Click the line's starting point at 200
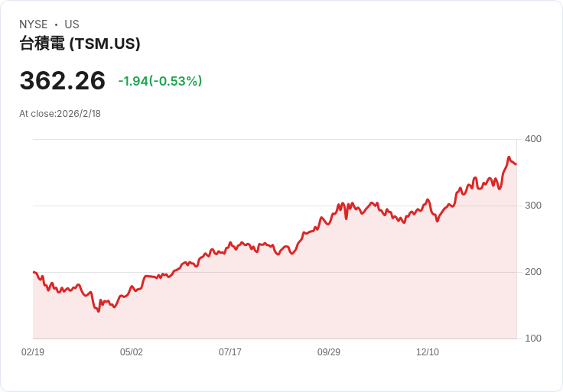 point(34,272)
